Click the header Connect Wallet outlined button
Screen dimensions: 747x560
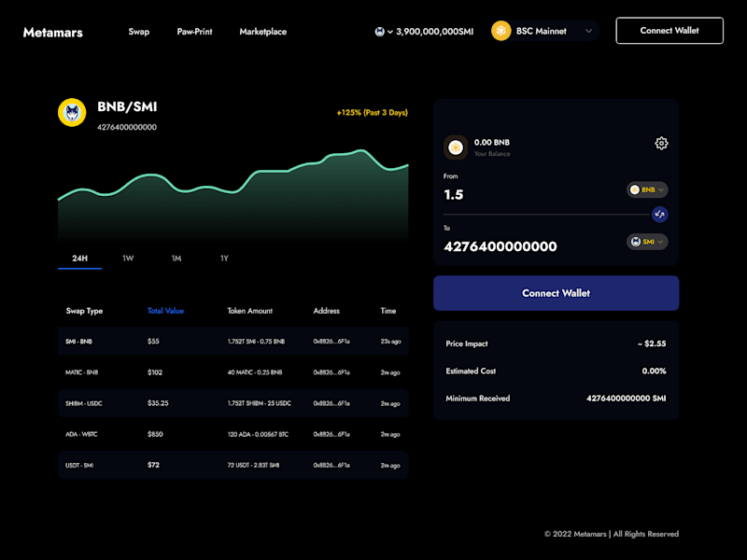669,31
